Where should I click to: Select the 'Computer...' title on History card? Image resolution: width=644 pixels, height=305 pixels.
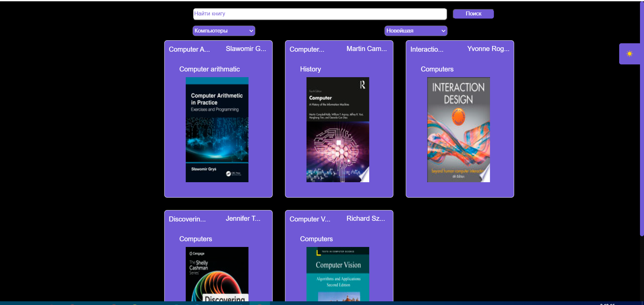pos(307,49)
